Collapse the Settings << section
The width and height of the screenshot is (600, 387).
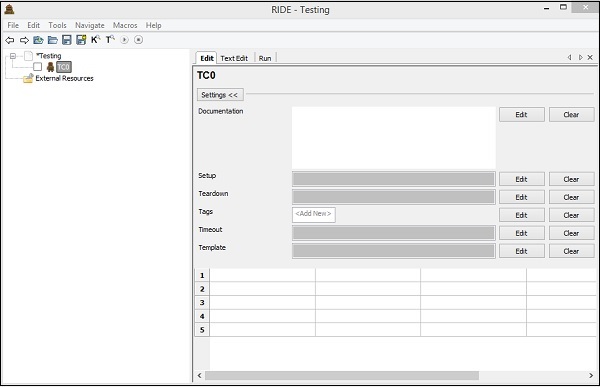click(x=220, y=95)
